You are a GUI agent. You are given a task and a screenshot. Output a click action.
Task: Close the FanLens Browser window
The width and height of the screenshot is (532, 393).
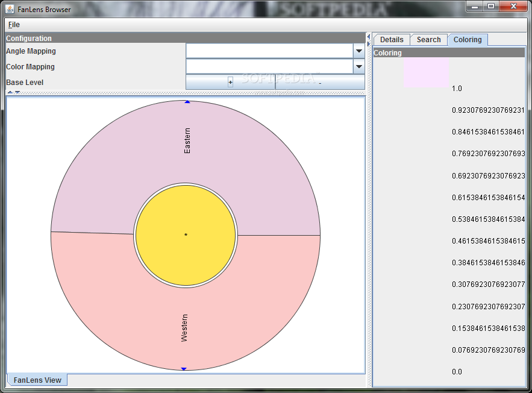tap(513, 7)
